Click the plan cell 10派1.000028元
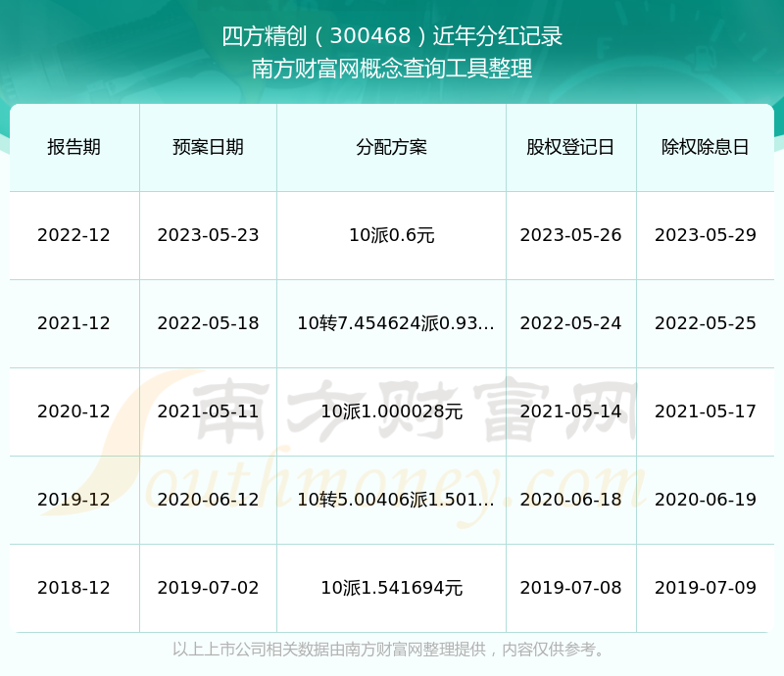The height and width of the screenshot is (676, 784). [x=391, y=411]
